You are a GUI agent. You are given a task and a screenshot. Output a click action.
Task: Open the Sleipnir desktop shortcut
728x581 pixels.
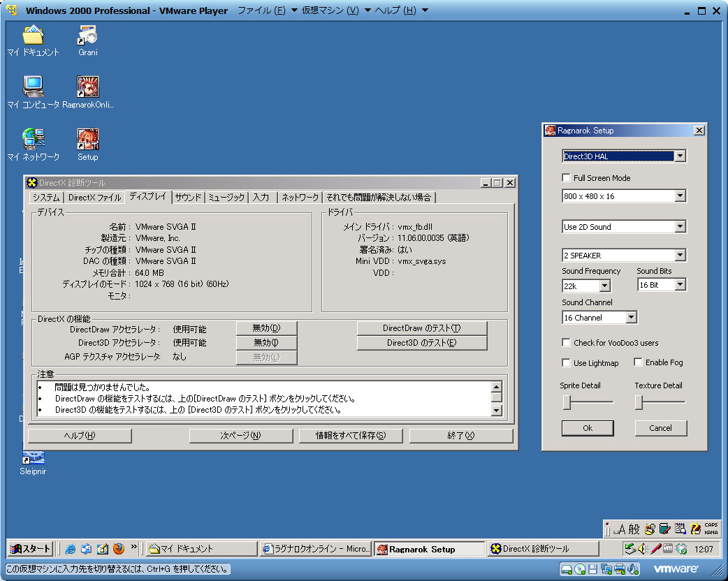(33, 458)
